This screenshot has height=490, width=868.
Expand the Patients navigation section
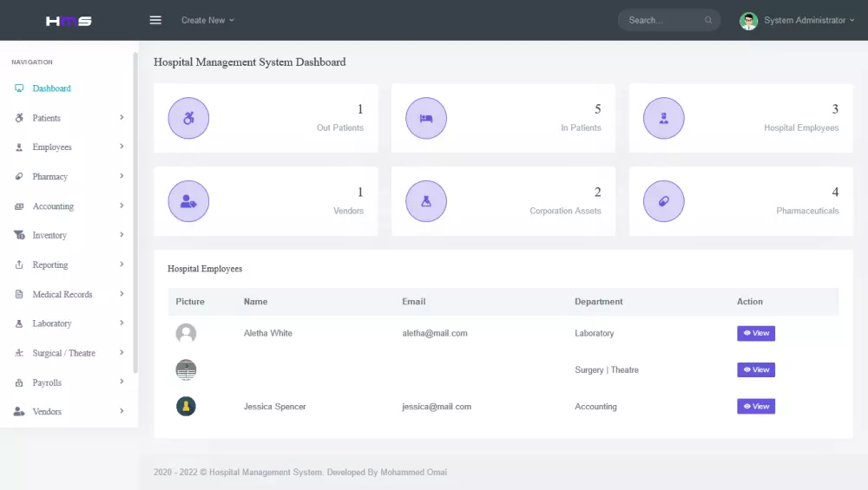69,118
